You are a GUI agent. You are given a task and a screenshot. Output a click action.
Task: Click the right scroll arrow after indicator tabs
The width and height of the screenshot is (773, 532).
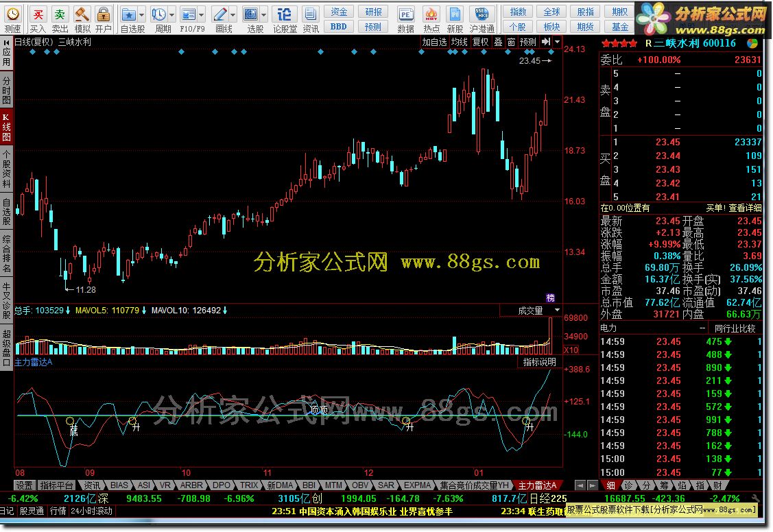pos(593,485)
